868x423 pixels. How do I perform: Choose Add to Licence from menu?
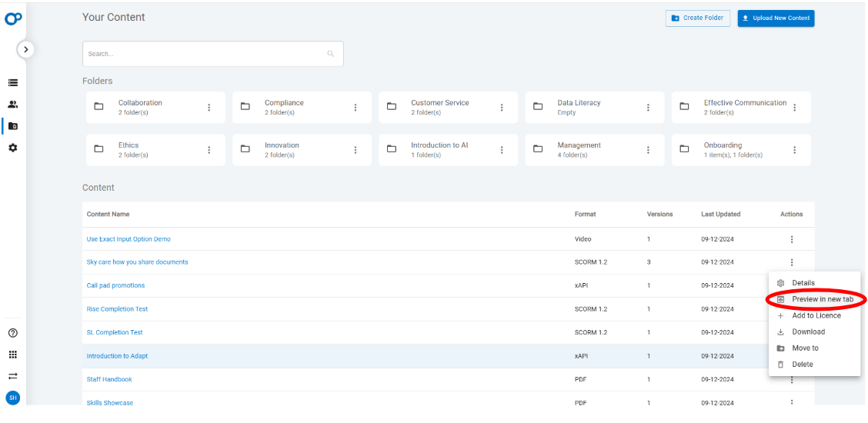click(816, 315)
